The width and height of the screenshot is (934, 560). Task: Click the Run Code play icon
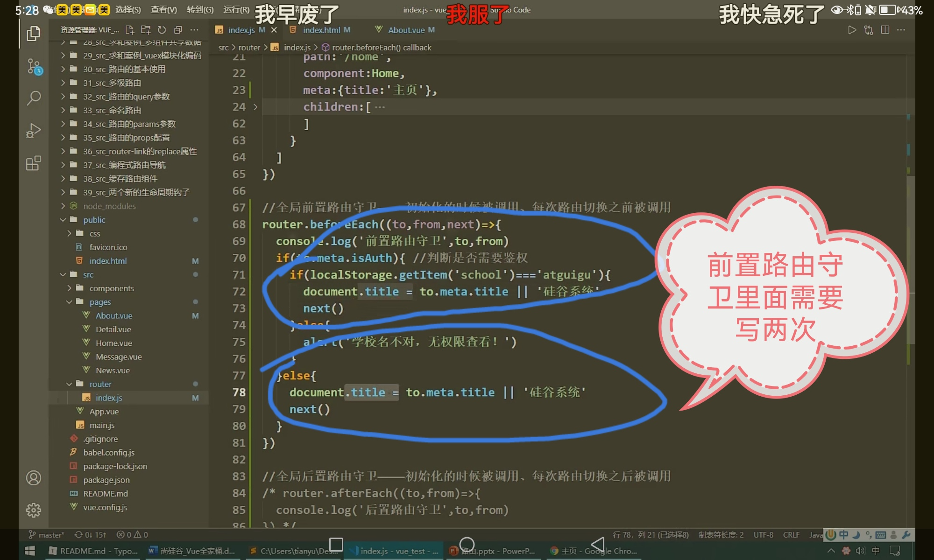point(852,30)
